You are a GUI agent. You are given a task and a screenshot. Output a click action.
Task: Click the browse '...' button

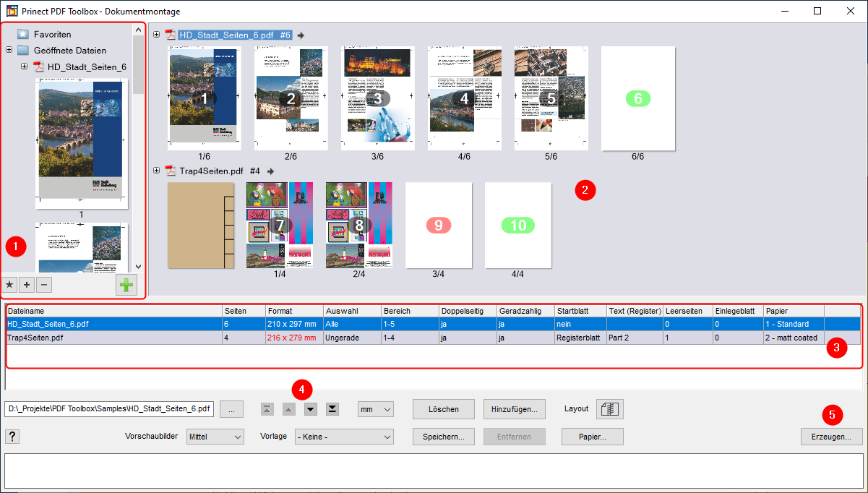click(231, 409)
